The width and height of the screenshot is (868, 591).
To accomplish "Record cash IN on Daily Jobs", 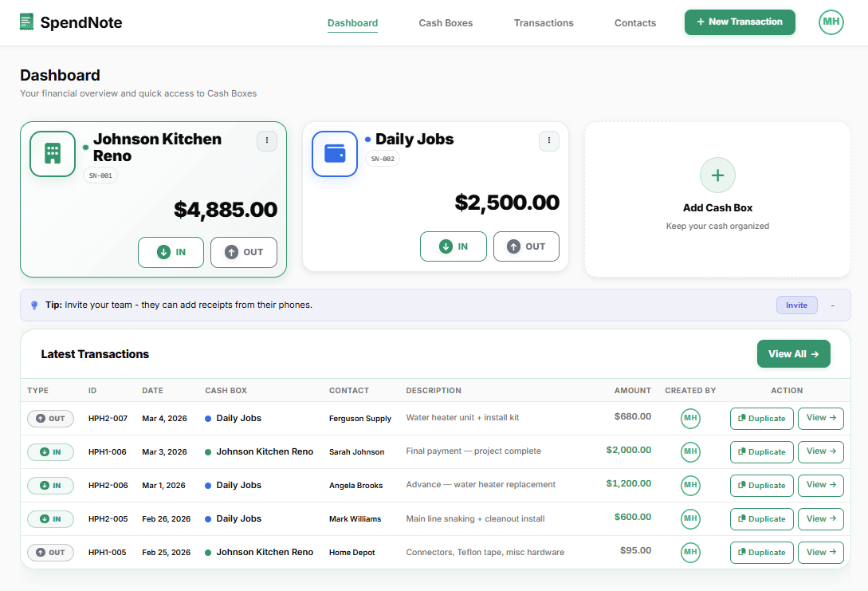I will (453, 246).
